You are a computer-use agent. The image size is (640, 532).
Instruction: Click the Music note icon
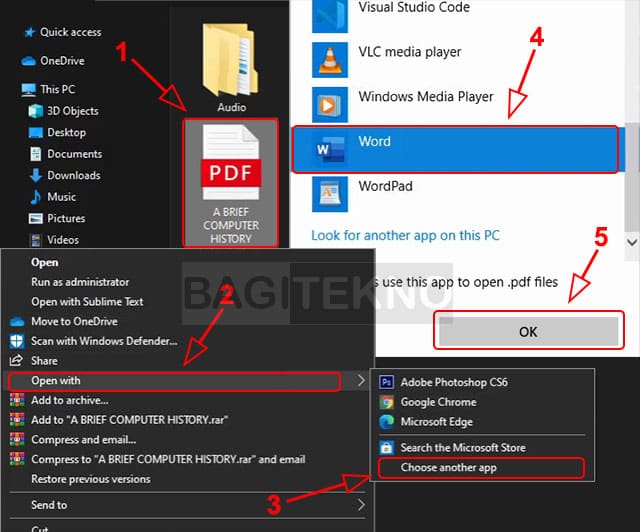point(36,197)
